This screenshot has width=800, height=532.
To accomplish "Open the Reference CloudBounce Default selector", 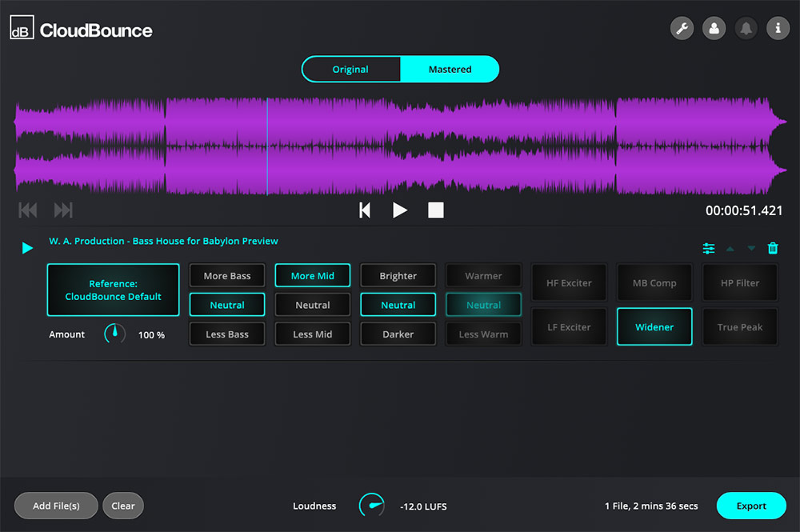I will pyautogui.click(x=113, y=290).
